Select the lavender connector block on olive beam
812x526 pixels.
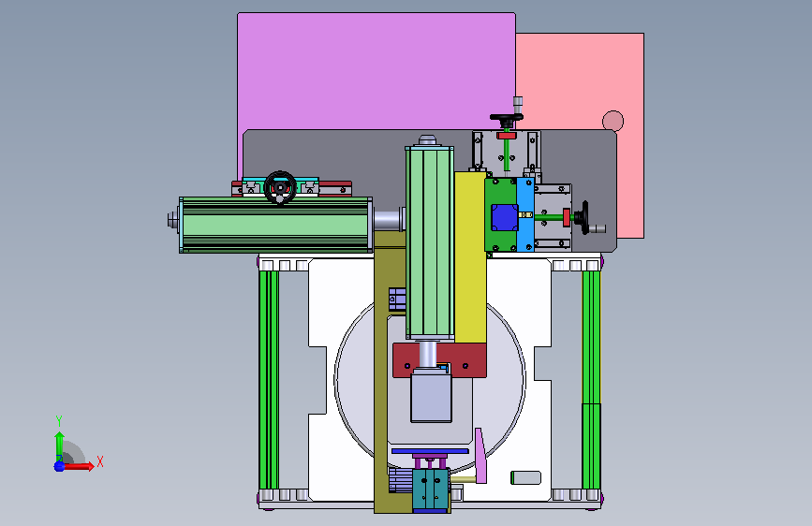coord(397,300)
